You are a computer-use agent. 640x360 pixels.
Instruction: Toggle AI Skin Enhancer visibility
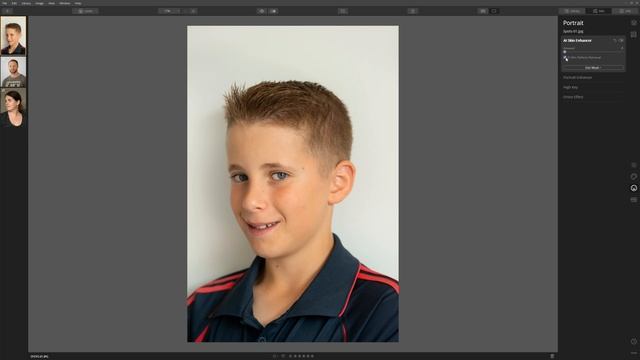coord(621,40)
